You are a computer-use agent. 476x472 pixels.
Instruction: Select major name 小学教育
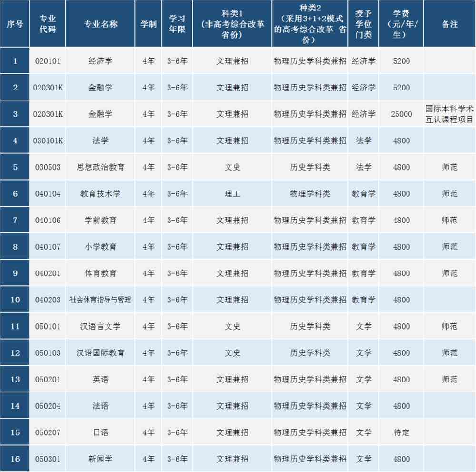[100, 247]
